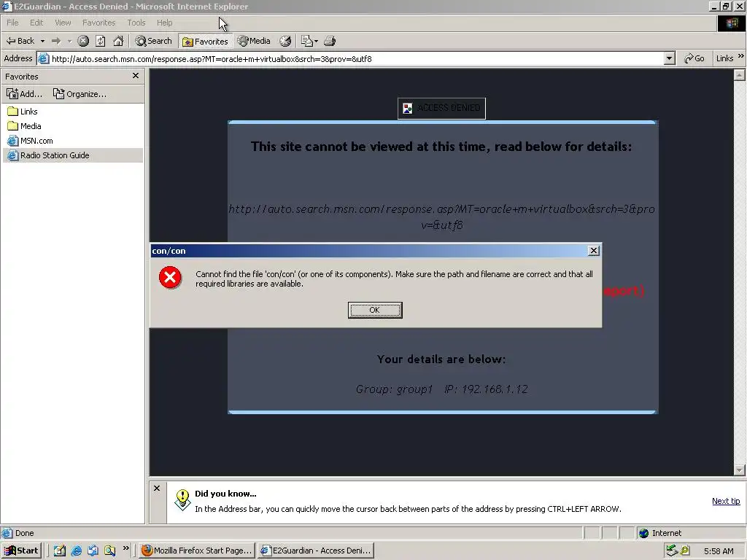Screen dimensions: 747x560
Task: Expand the Quick Launch overflow chevron
Action: pos(125,548)
